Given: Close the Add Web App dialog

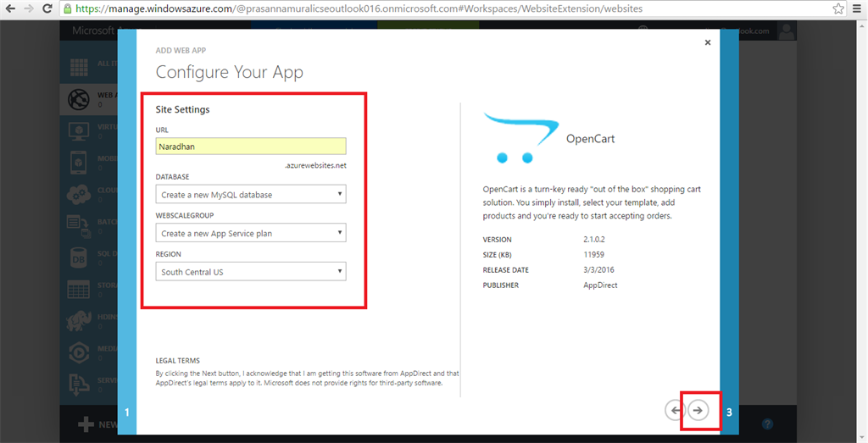Looking at the screenshot, I should point(708,42).
